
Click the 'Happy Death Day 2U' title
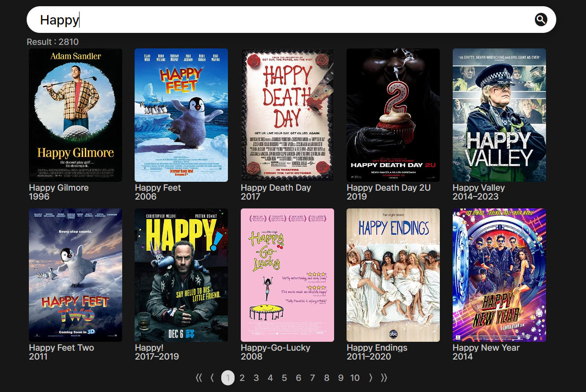(389, 188)
